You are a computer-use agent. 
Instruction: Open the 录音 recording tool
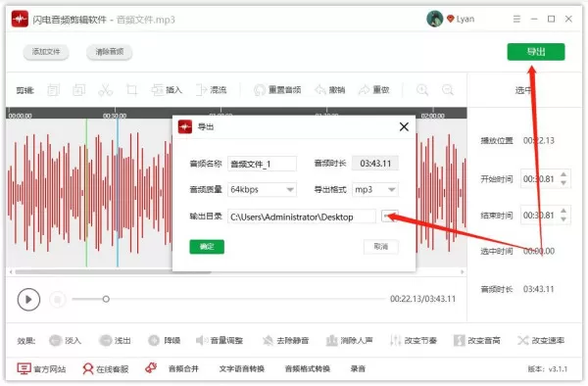pos(358,369)
